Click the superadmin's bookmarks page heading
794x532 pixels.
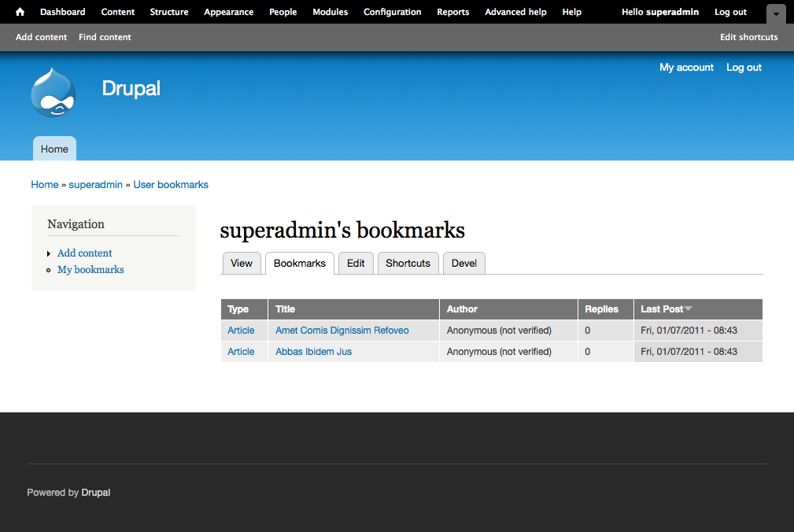[x=342, y=231]
